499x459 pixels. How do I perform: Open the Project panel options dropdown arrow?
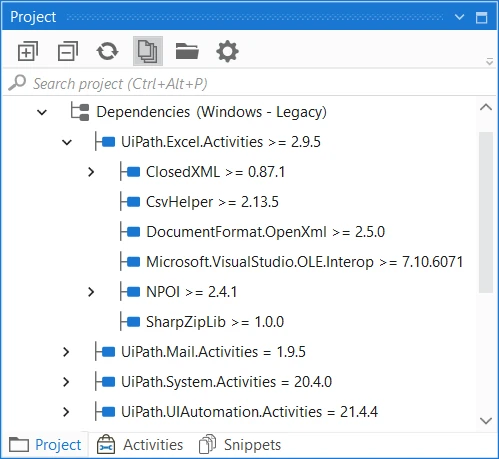[x=460, y=17]
